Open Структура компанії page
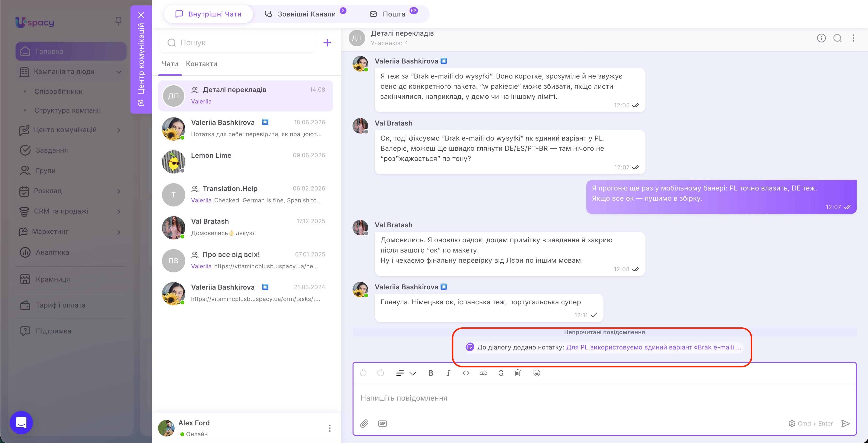Screen dimensions: 868x443 67,110
